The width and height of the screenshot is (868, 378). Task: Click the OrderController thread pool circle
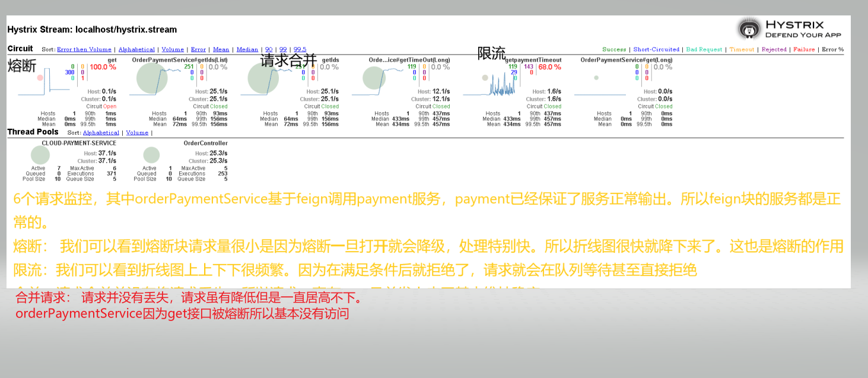point(151,155)
